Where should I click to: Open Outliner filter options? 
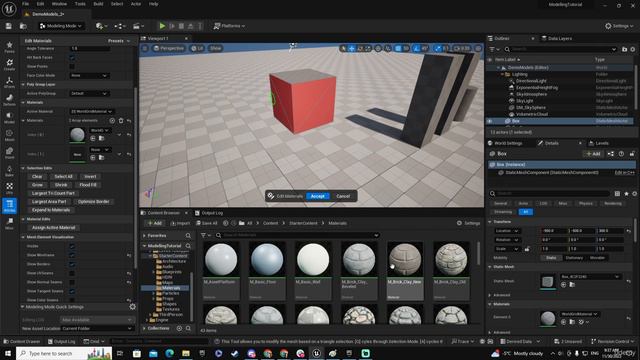pyautogui.click(x=494, y=49)
